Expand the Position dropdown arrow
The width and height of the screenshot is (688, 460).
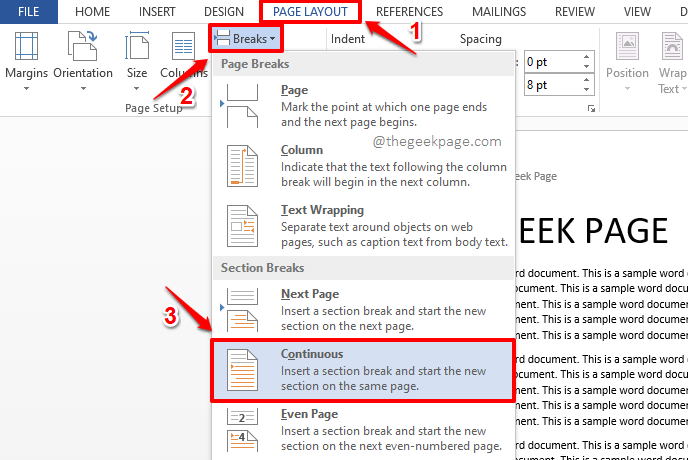click(627, 89)
